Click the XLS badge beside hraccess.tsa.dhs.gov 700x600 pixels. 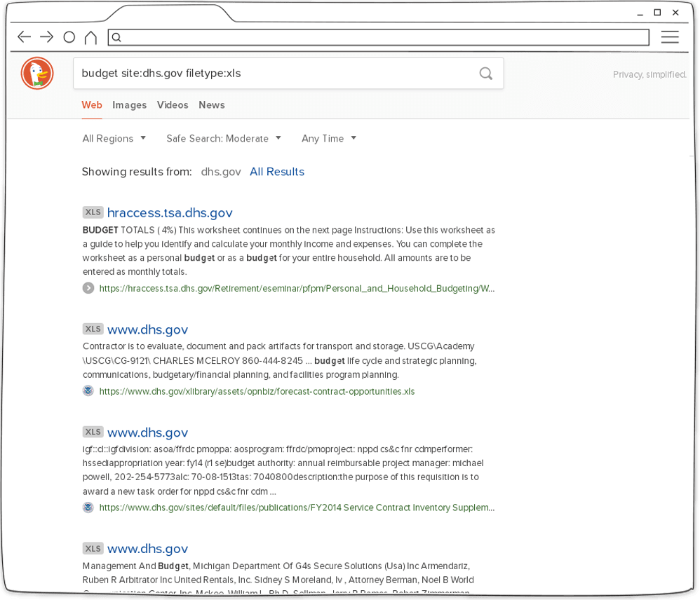(x=93, y=212)
